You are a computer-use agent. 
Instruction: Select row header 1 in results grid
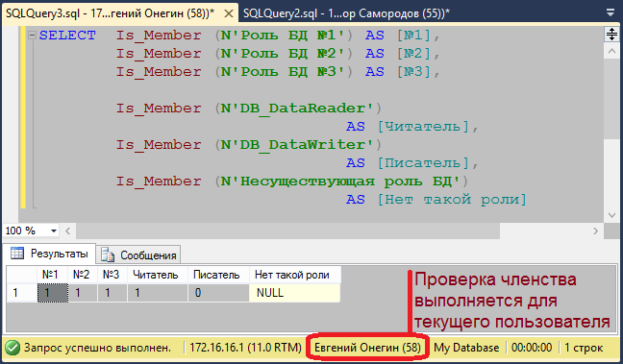point(22,293)
